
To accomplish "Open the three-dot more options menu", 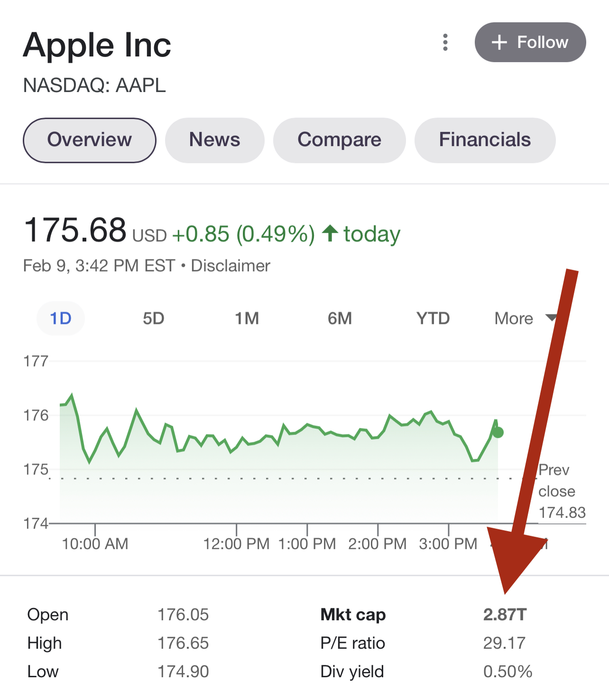I will [445, 42].
